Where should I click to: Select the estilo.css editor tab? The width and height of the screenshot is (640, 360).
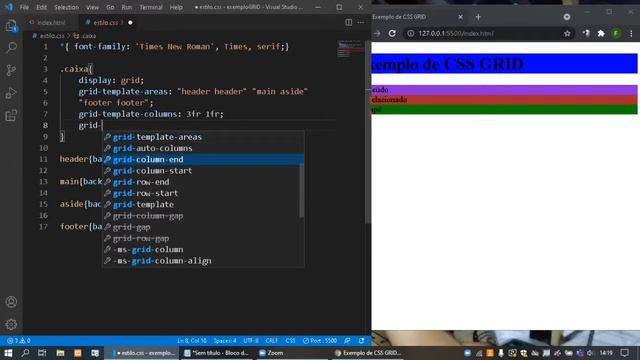(106, 22)
